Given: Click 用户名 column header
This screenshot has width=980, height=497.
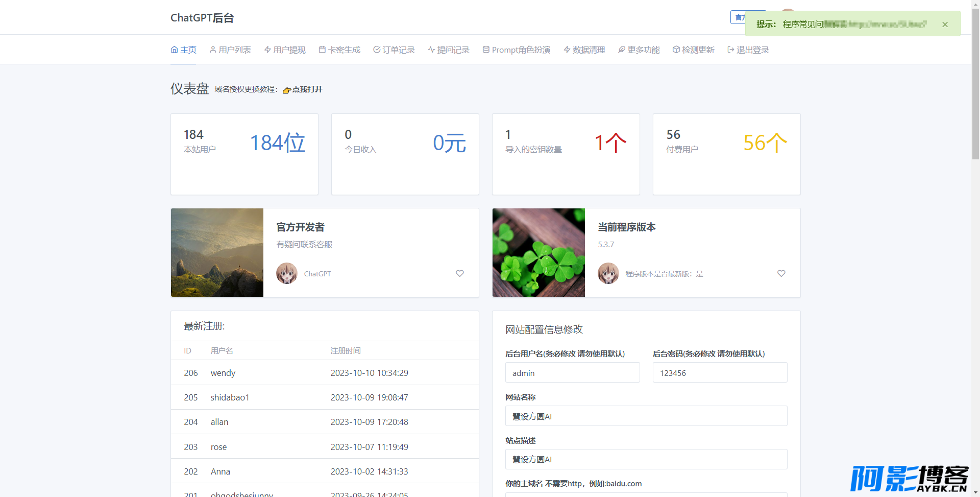Looking at the screenshot, I should click(x=222, y=351).
